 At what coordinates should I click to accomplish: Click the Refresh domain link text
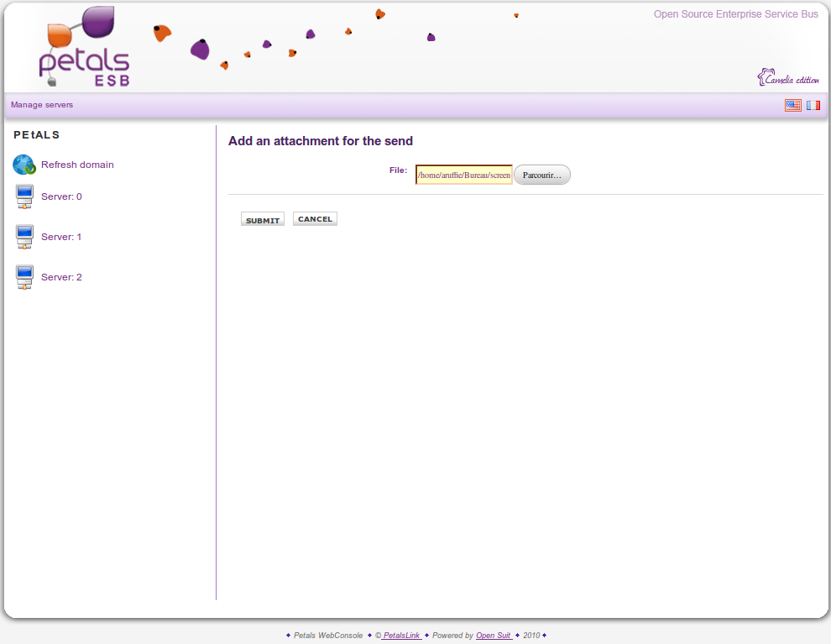pos(77,165)
